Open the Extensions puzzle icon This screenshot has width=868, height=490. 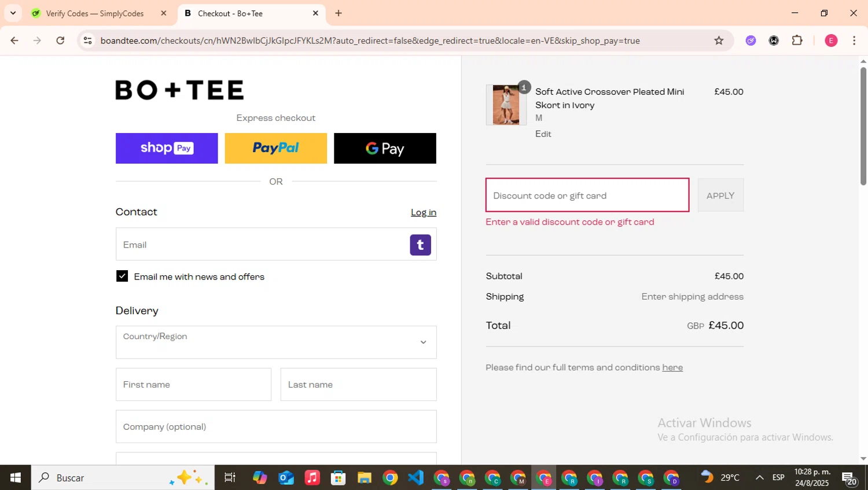tap(797, 40)
